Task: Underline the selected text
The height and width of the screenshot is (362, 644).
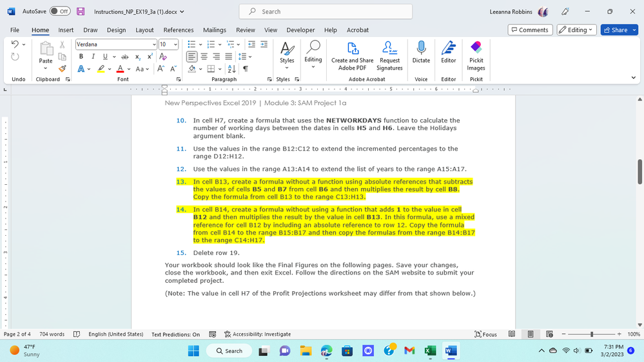Action: click(x=105, y=57)
